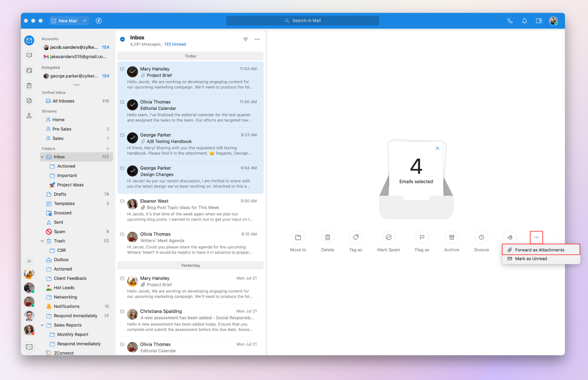Click the lightning bolt quick actions icon

click(x=99, y=21)
